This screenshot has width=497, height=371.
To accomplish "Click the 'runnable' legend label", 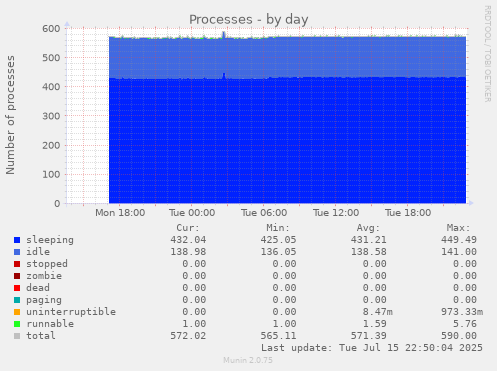I will pyautogui.click(x=50, y=324).
